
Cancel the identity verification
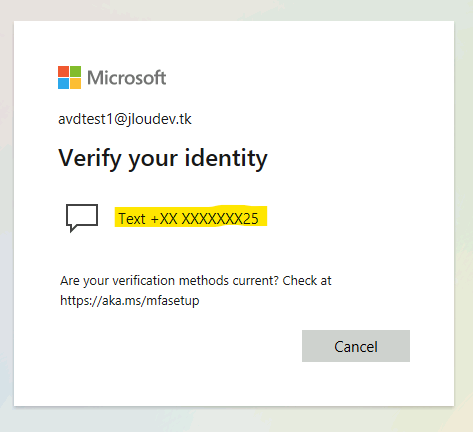356,346
